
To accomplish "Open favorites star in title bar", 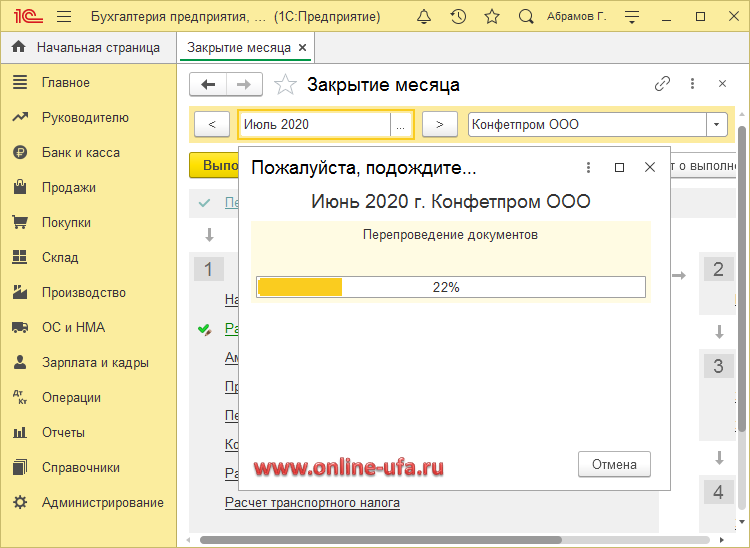I will 492,17.
